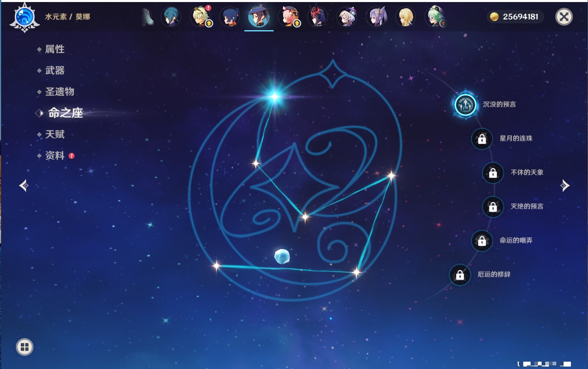Screen dimensions: 588x369
Task: Select Bennett's avatar with the red alert
Action: click(201, 17)
